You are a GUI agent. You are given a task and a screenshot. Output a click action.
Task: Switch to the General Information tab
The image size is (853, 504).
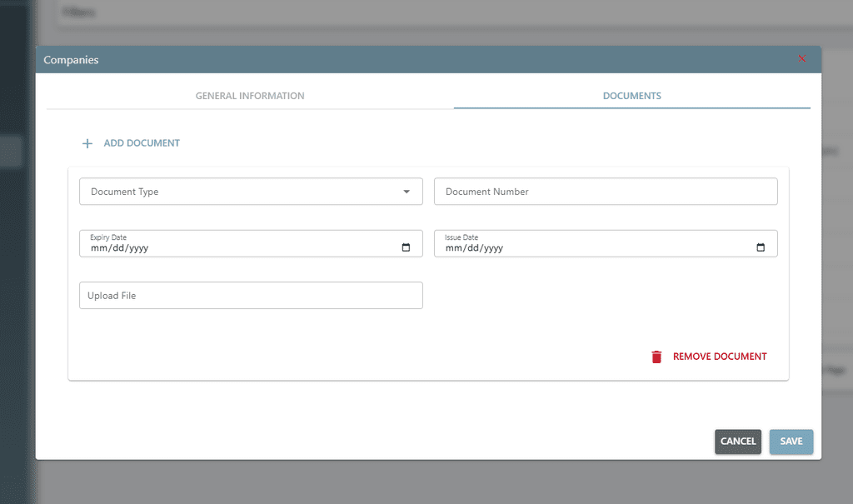tap(250, 96)
